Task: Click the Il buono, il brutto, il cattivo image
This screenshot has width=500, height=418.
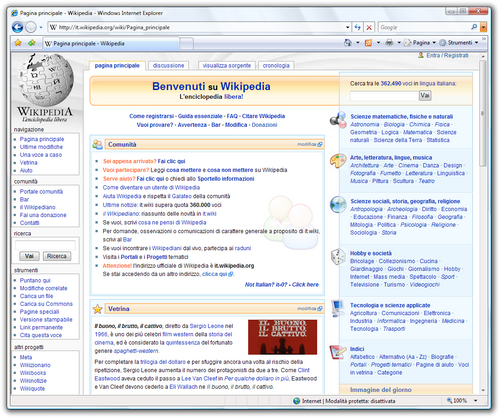Action: pyautogui.click(x=283, y=337)
